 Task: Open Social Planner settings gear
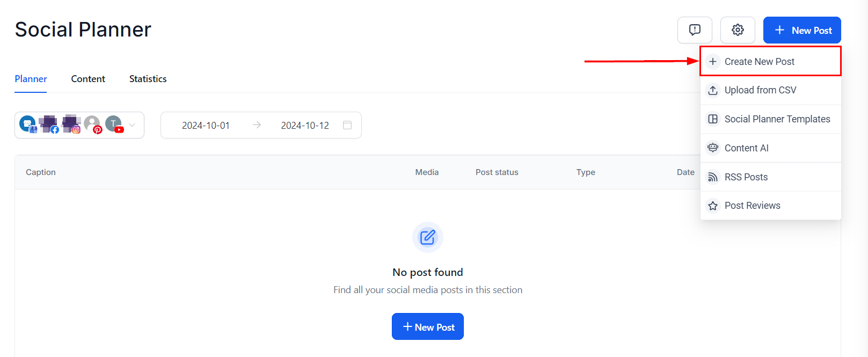tap(738, 30)
